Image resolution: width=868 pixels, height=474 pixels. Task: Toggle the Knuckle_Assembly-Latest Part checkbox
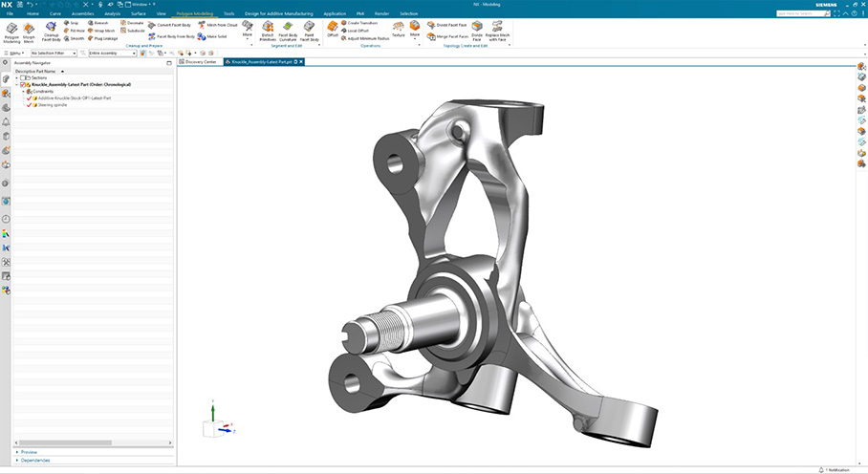[23, 84]
